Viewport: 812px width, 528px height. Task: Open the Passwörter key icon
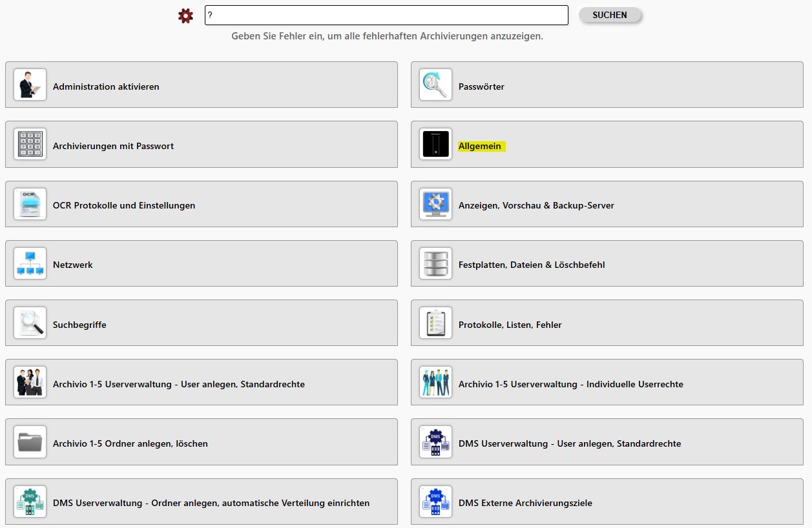pos(435,85)
